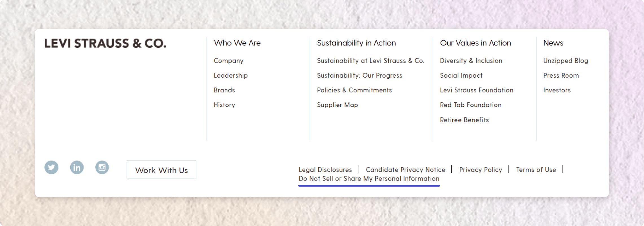Click Do Not Sell or Share My Personal Information
Viewport: 644px width, 226px height.
pos(369,179)
